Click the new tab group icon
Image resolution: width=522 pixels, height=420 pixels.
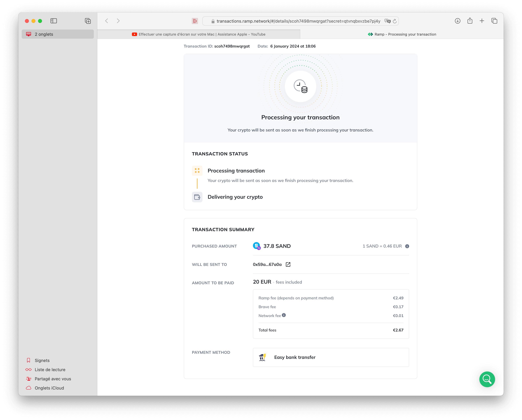click(88, 21)
